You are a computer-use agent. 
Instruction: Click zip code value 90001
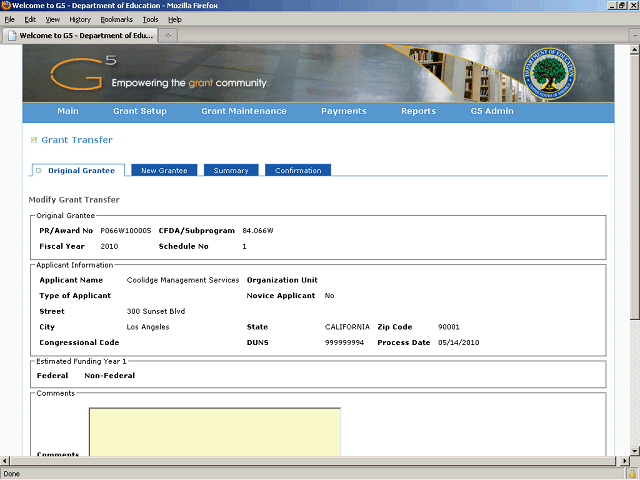449,327
